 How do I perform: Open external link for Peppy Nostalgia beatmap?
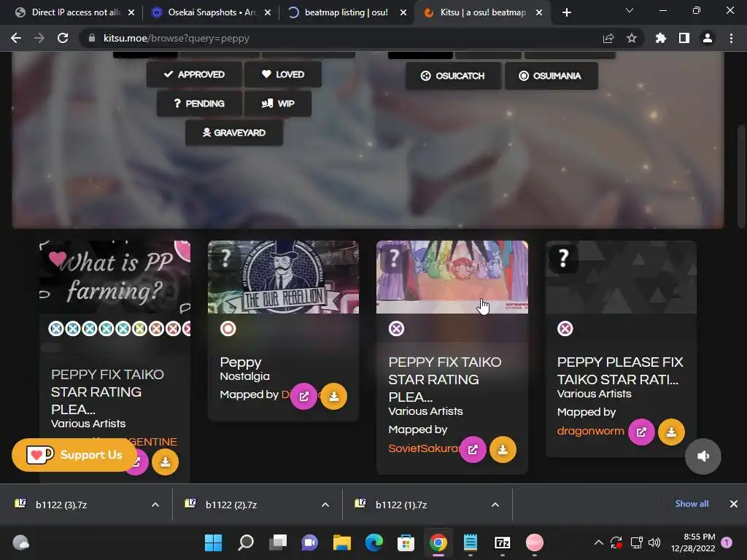click(304, 396)
